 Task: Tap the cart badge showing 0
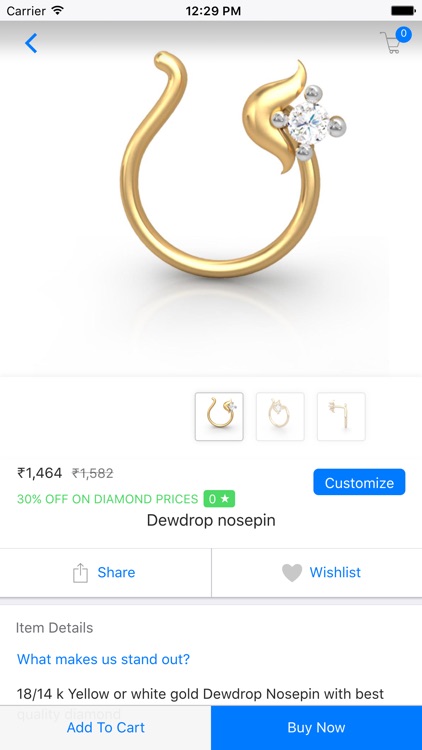pos(404,34)
